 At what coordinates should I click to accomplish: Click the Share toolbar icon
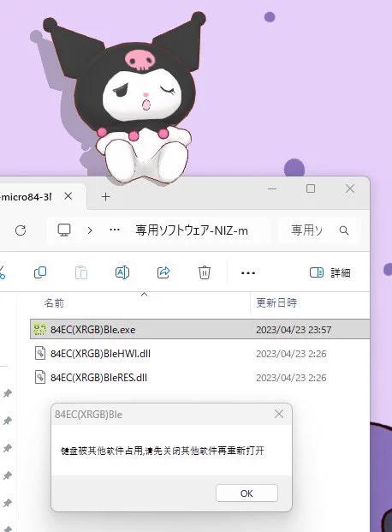(163, 272)
